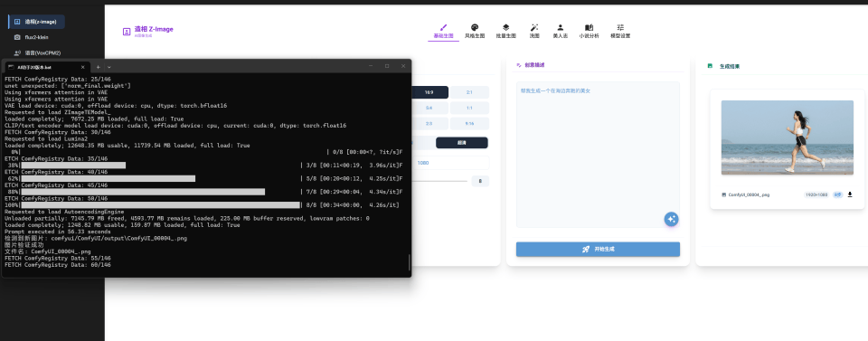
Task: Focus the 创意描述 prompt text area
Action: [598, 155]
